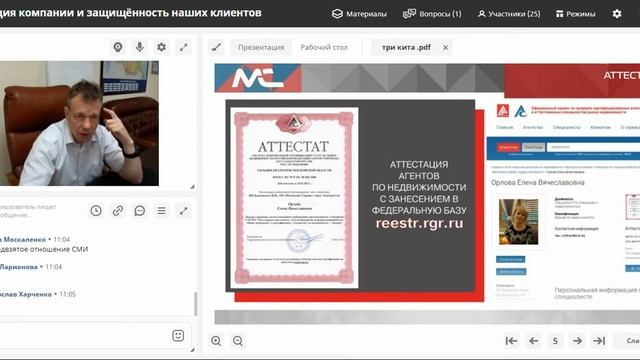
Task: Click the webcam icon above video
Action: pyautogui.click(x=118, y=47)
